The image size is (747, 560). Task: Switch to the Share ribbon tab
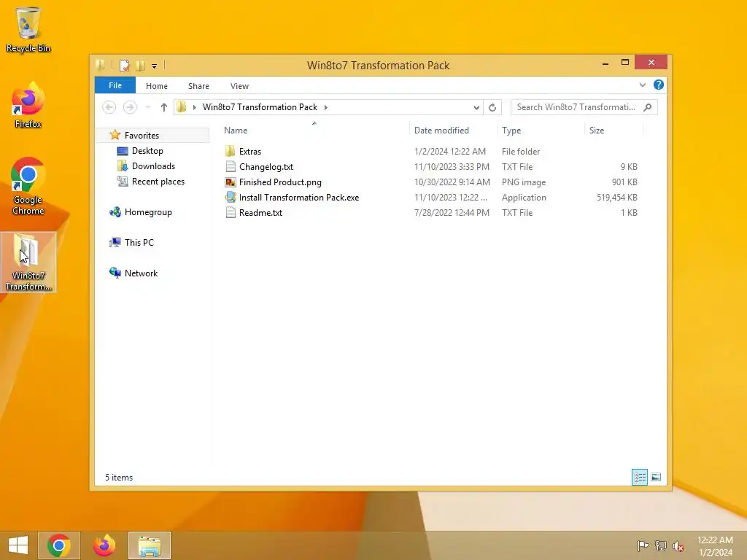[x=198, y=86]
